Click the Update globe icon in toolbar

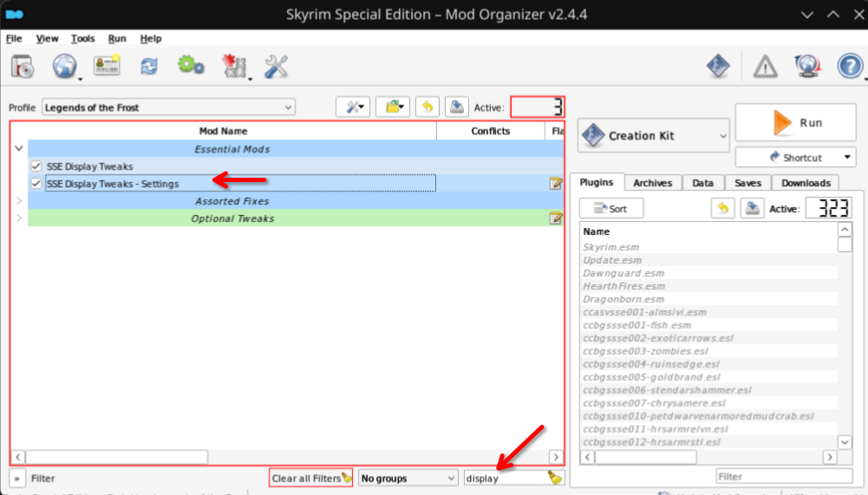point(807,67)
